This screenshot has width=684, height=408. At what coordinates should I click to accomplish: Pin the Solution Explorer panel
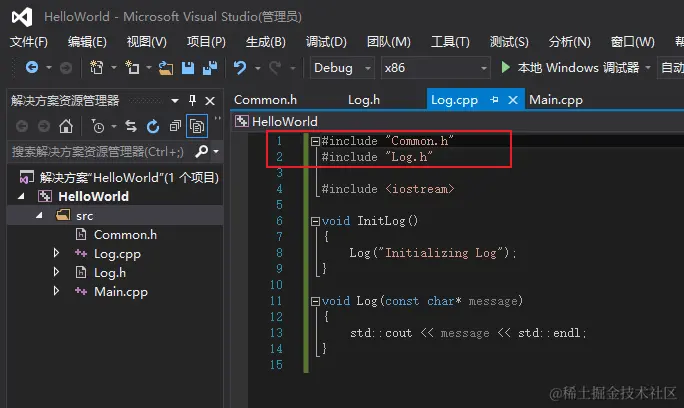coord(192,100)
